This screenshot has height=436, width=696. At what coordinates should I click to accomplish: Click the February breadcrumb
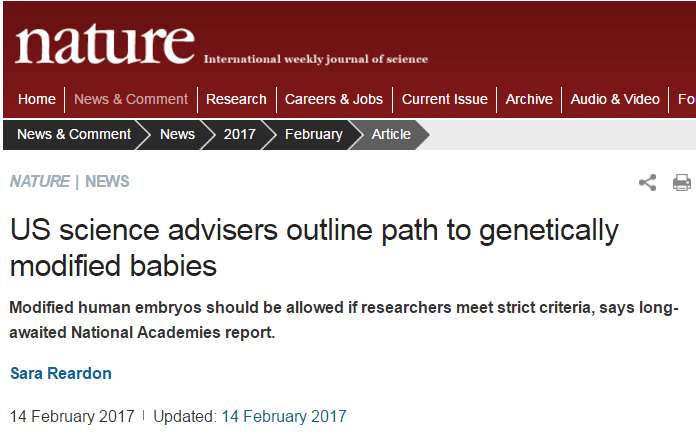[x=313, y=134]
